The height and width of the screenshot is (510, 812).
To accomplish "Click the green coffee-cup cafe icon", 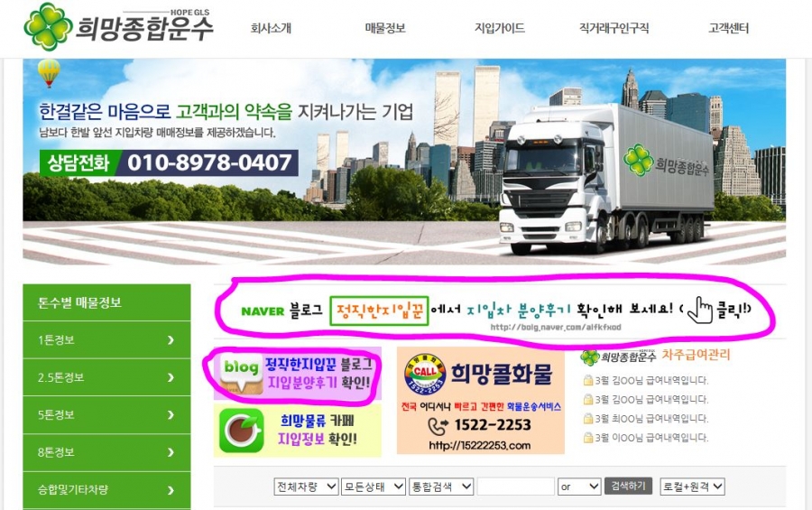I will pyautogui.click(x=241, y=431).
